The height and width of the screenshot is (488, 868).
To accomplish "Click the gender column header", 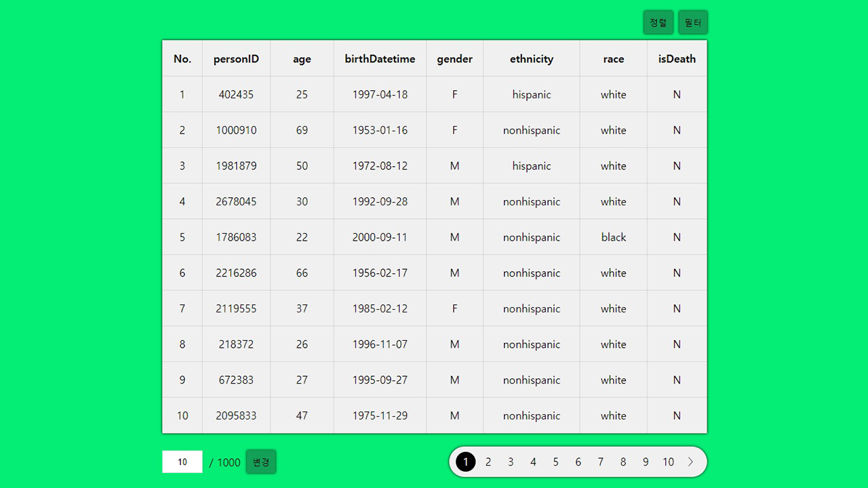I will point(454,59).
